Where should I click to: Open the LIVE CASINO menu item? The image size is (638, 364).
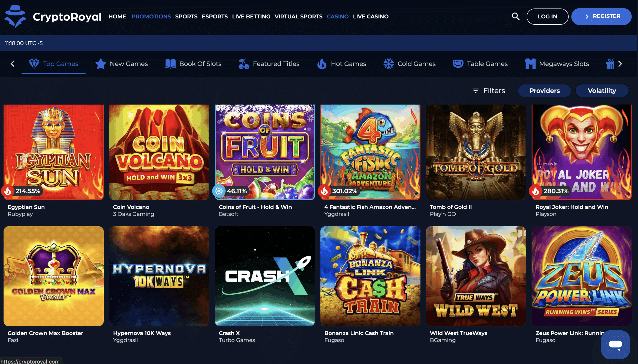pos(371,16)
